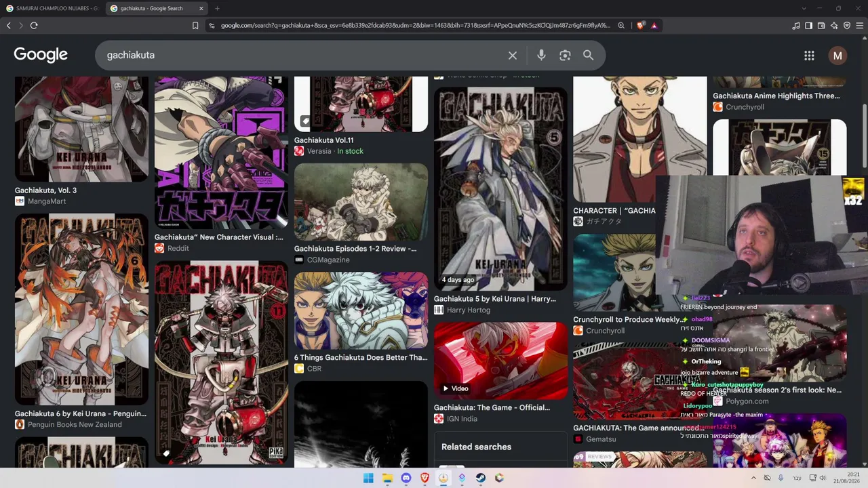The image size is (868, 488).
Task: Open Gachiakuta season 2's first look link
Action: (777, 390)
